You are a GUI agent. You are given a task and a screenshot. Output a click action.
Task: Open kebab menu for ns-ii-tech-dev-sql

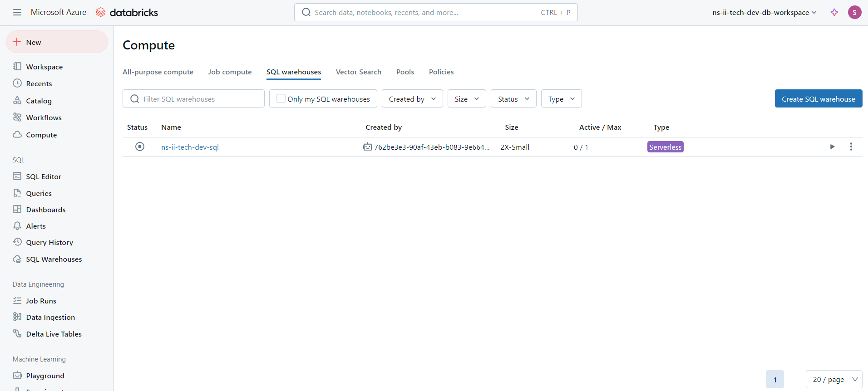(851, 147)
